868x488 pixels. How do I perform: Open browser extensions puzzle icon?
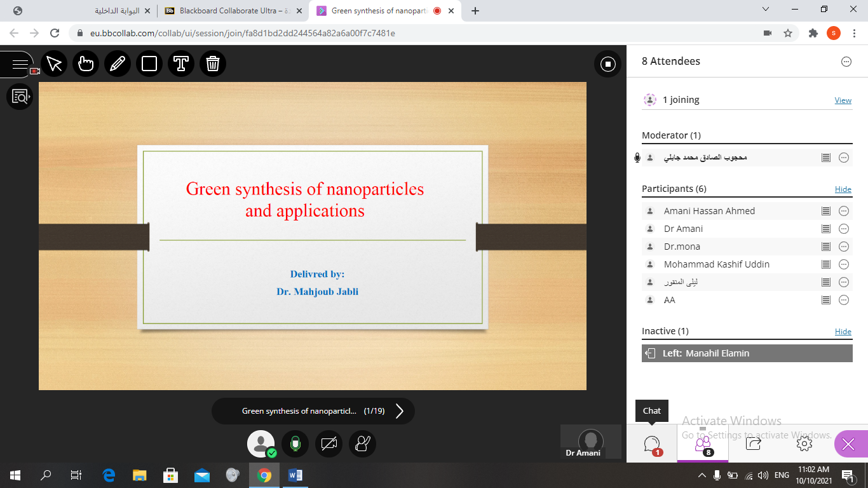click(x=813, y=33)
